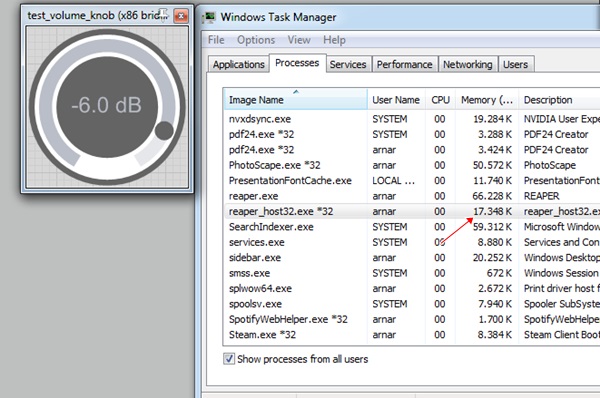Click the PhotoScape description cell

click(550, 165)
